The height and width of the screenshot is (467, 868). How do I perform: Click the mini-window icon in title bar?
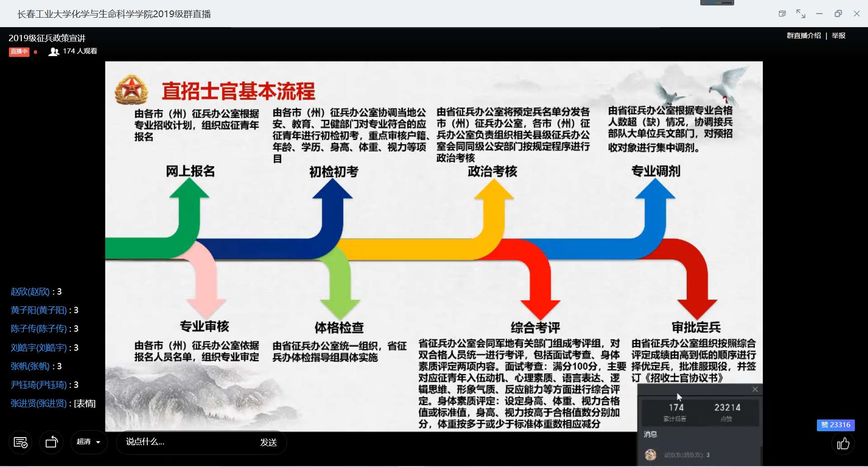point(782,14)
